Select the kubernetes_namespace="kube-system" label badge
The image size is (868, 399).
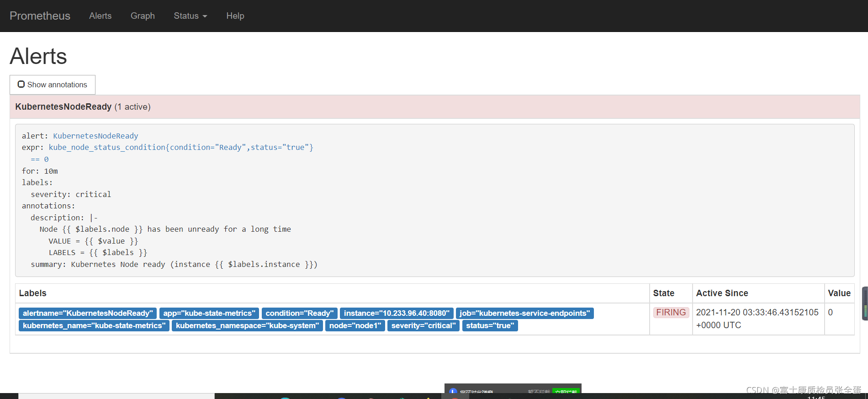[248, 325]
